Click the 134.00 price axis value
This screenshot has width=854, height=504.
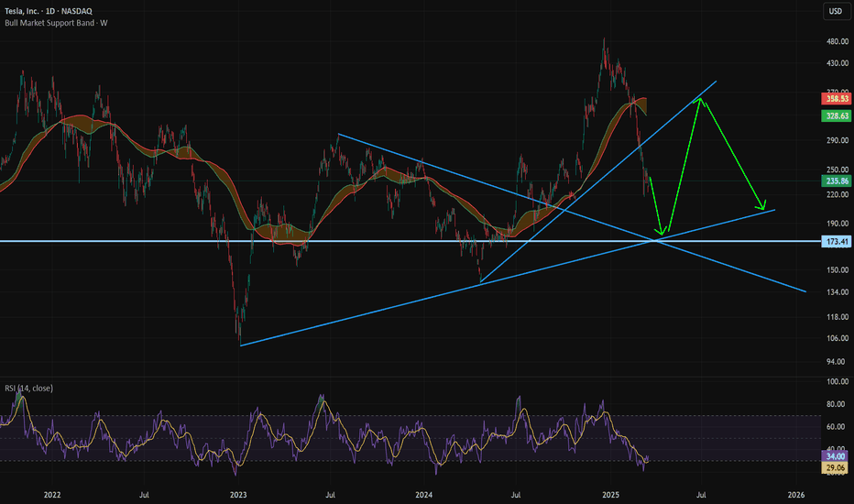(838, 292)
